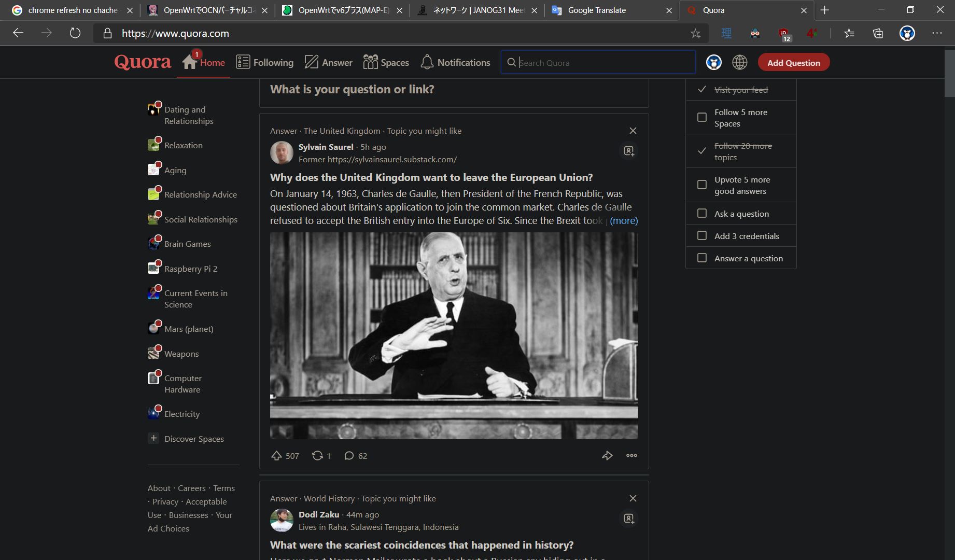Follow author Dodi Zaku
This screenshot has width=955, height=560.
(x=628, y=519)
